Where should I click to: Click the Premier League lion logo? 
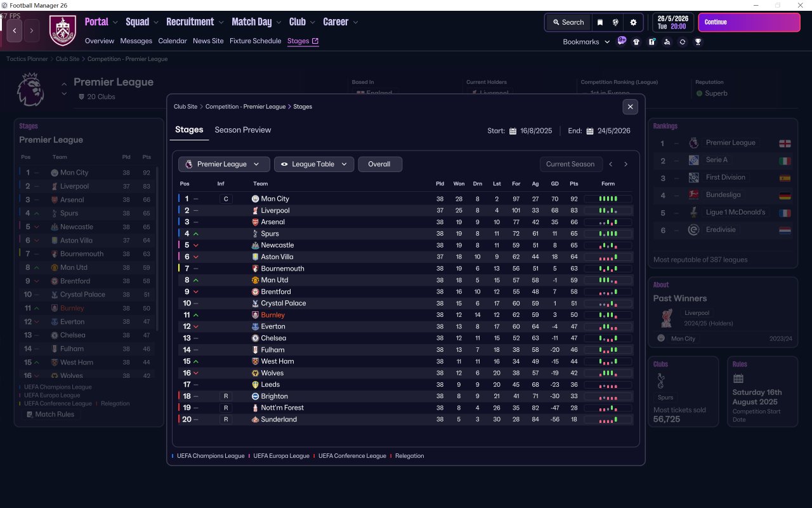(30, 89)
